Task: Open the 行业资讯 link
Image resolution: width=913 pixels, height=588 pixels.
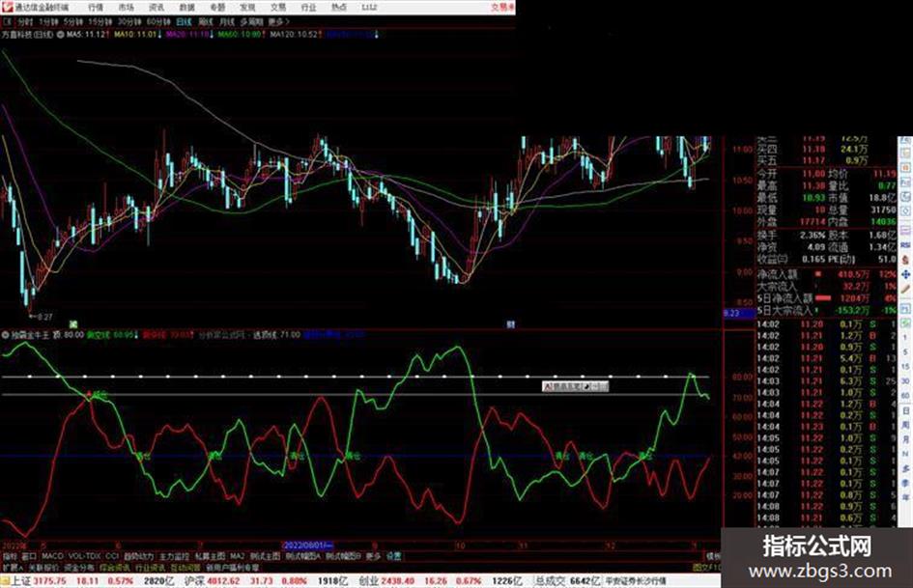Action: (x=150, y=567)
